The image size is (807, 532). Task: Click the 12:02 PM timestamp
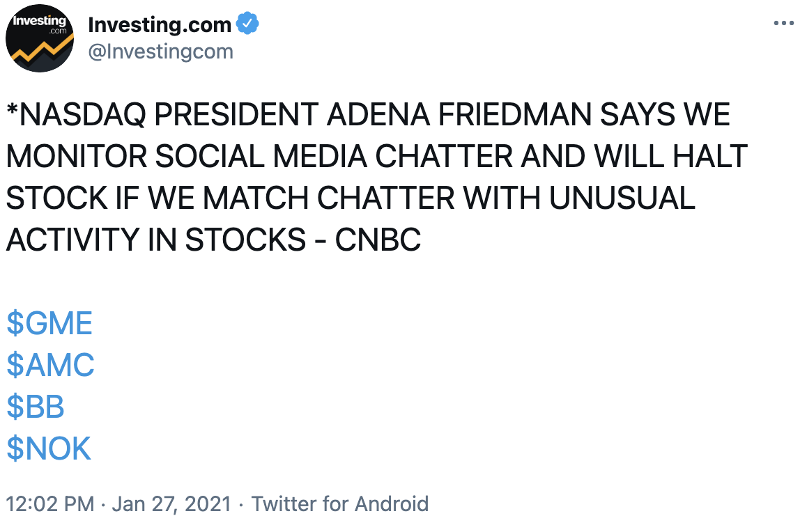click(50, 503)
